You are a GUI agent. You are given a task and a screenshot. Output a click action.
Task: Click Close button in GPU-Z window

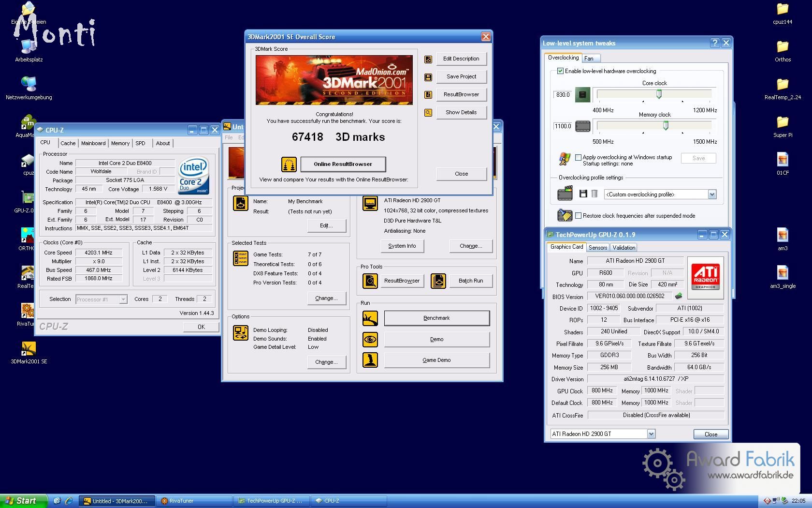[711, 434]
